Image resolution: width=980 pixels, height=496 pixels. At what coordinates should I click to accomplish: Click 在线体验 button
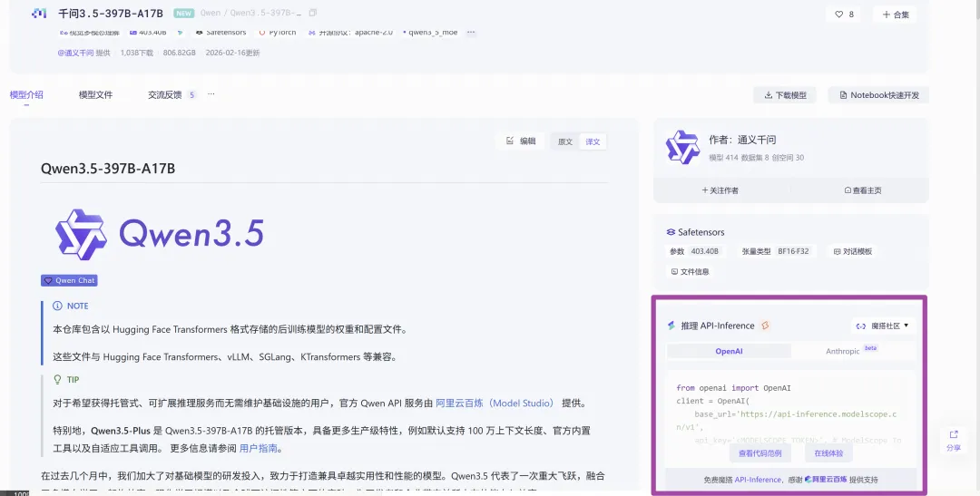[x=828, y=453]
